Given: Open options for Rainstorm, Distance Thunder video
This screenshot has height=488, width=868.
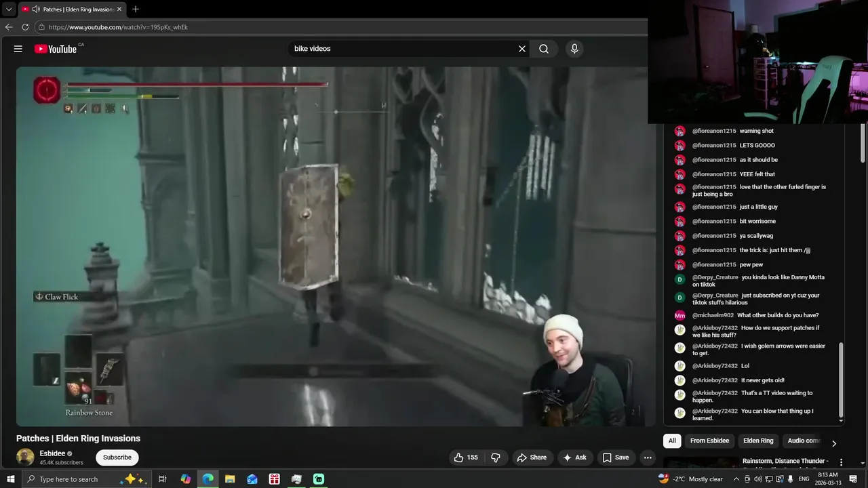Looking at the screenshot, I should 842,462.
